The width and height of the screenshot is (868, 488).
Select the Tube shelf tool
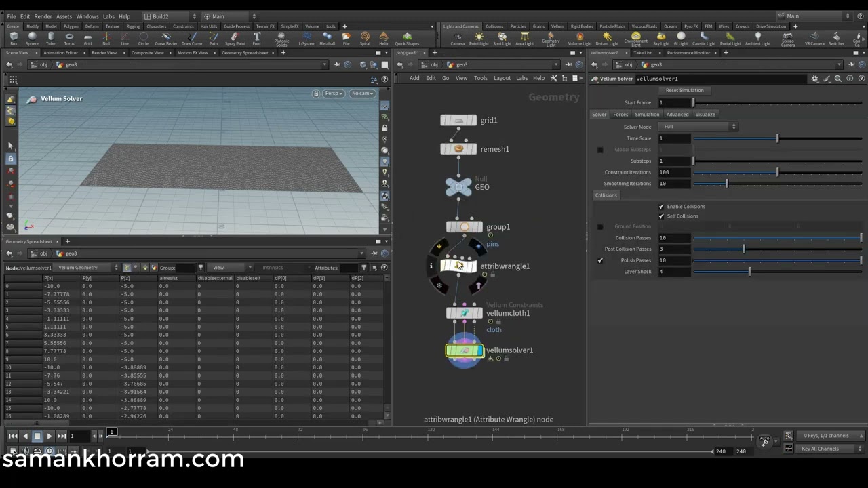pos(50,38)
